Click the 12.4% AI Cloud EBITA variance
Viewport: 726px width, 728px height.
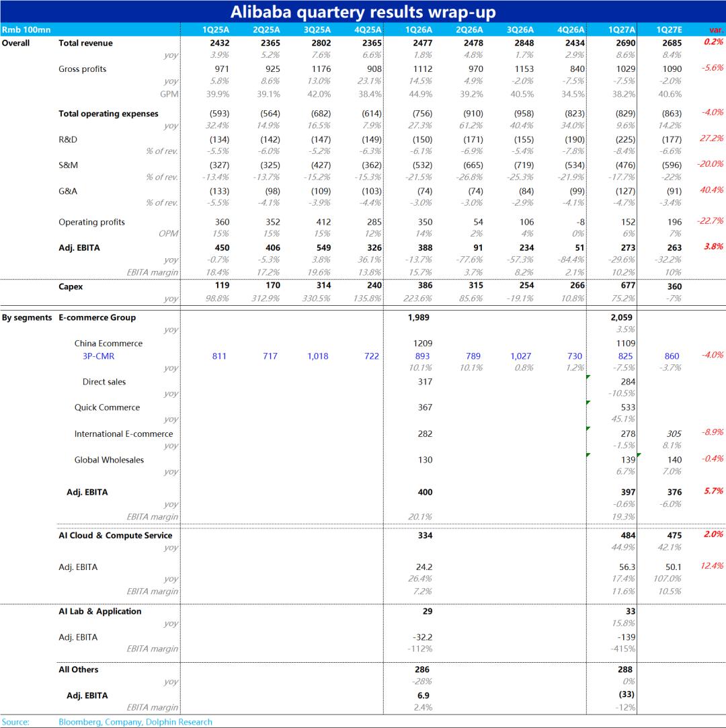(x=712, y=566)
